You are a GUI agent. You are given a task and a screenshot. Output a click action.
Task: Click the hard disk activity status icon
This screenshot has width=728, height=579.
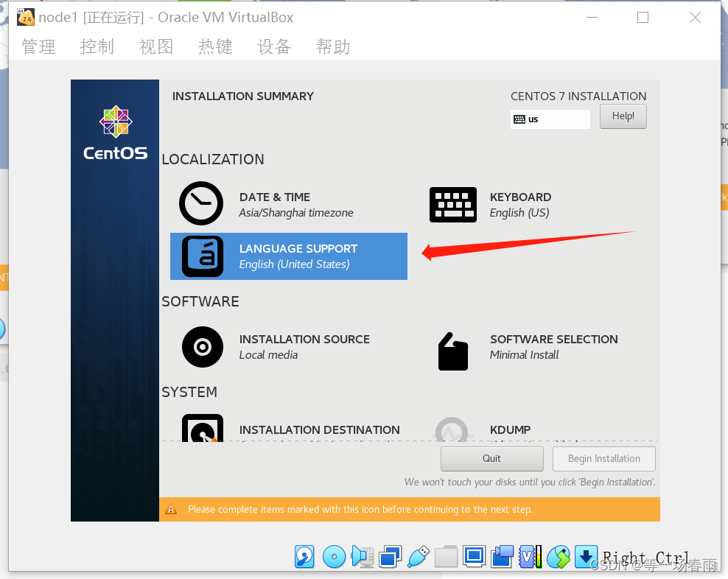304,557
